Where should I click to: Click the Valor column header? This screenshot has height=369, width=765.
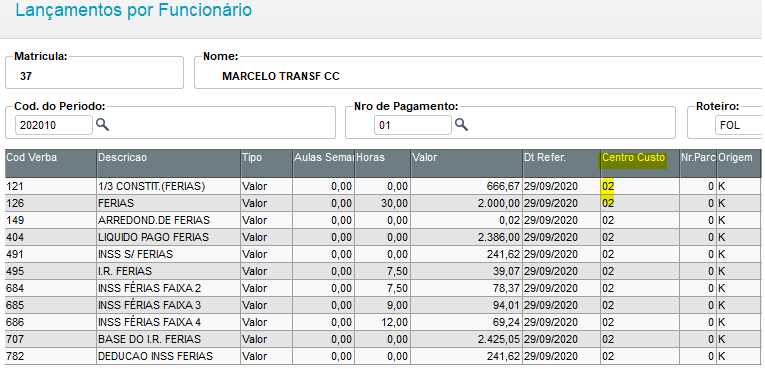point(466,164)
